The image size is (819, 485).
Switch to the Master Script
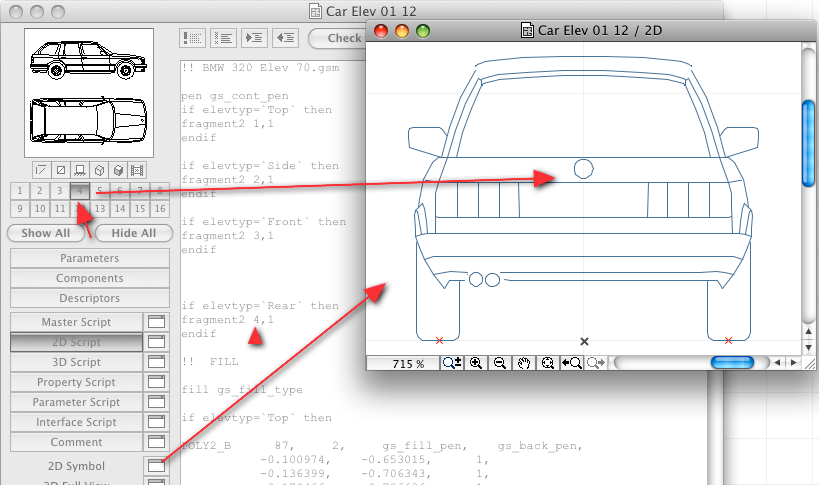76,322
